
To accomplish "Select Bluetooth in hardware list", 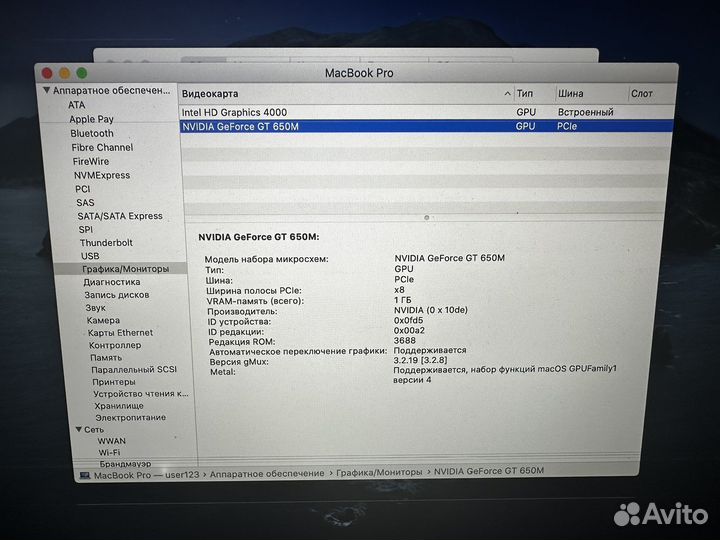I will (92, 133).
